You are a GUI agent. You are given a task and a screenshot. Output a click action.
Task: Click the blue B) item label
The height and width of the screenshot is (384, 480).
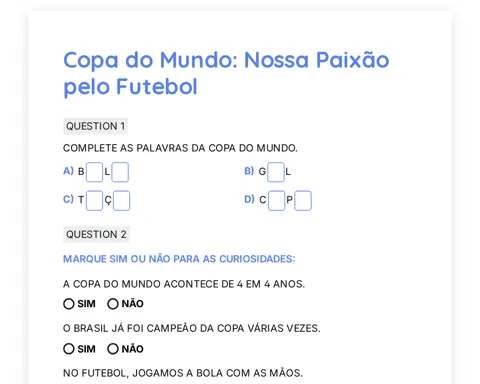(x=249, y=171)
